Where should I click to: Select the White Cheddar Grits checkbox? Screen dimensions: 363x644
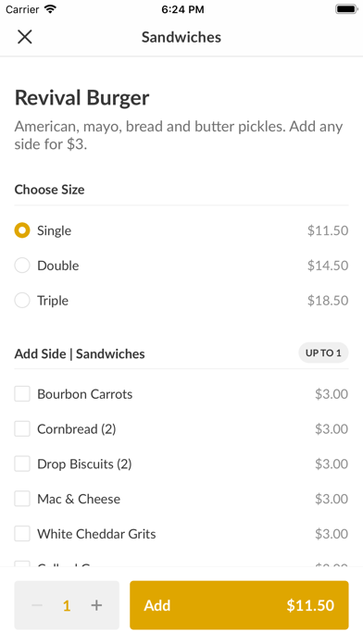[22, 534]
